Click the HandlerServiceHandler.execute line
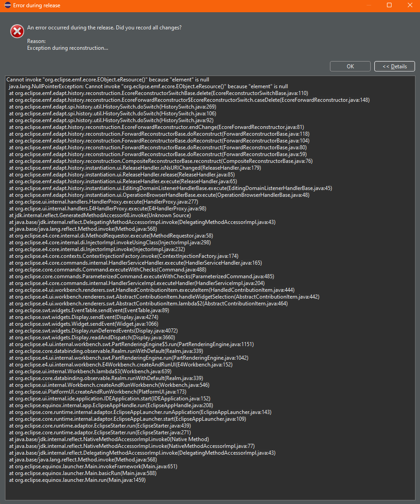This screenshot has height=504, width=420. (x=135, y=262)
